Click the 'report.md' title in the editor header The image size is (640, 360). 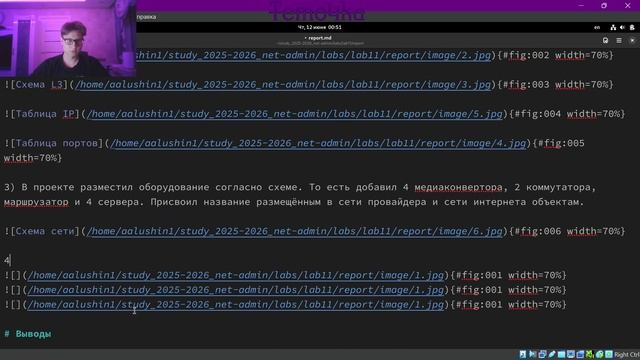(x=320, y=38)
